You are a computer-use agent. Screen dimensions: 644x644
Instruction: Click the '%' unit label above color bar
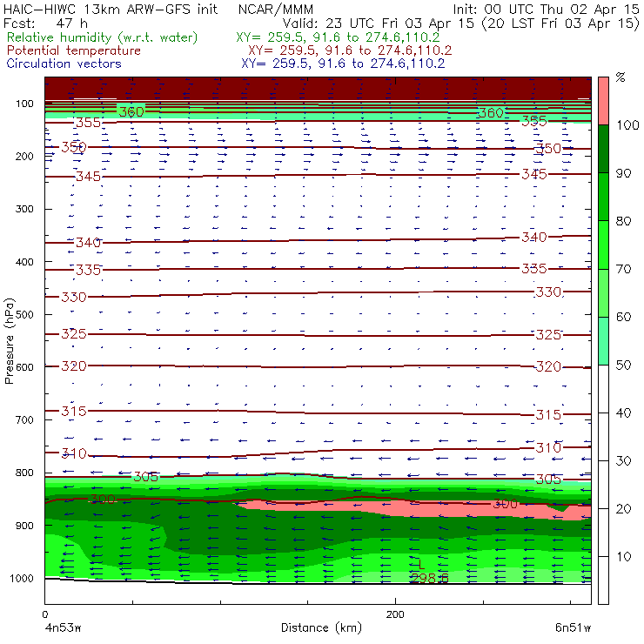coord(621,77)
